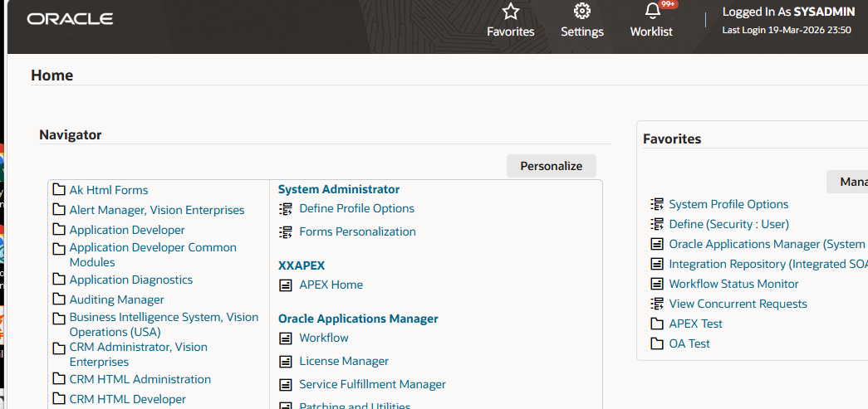Click page icon beside Oracle Applications Manager favorite
Image resolution: width=868 pixels, height=409 pixels.
pyautogui.click(x=657, y=244)
